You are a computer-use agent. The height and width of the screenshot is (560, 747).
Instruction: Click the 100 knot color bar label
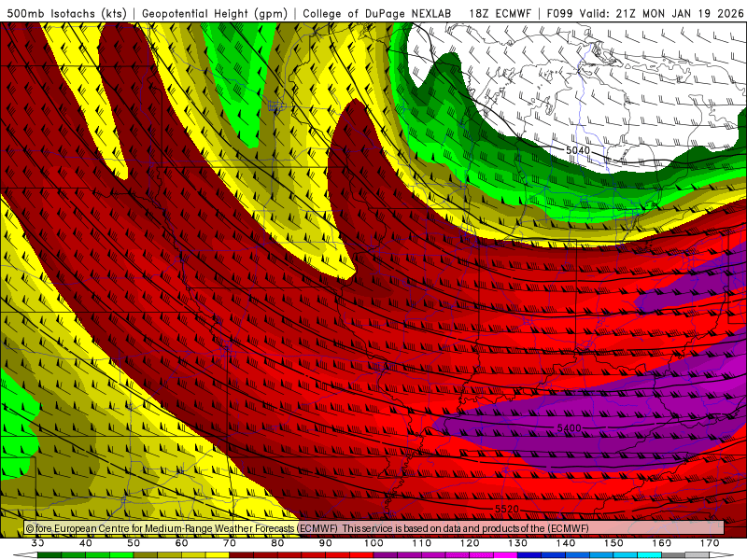pyautogui.click(x=374, y=543)
